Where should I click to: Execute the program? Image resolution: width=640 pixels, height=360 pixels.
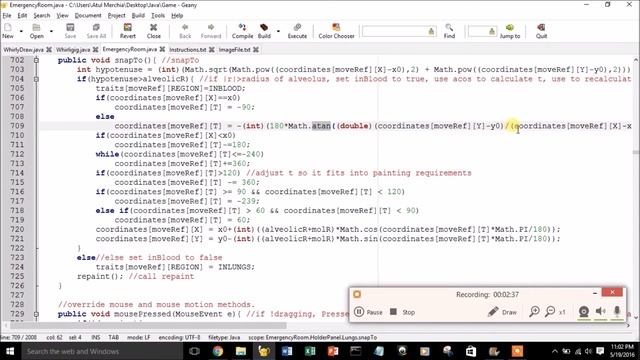297,31
